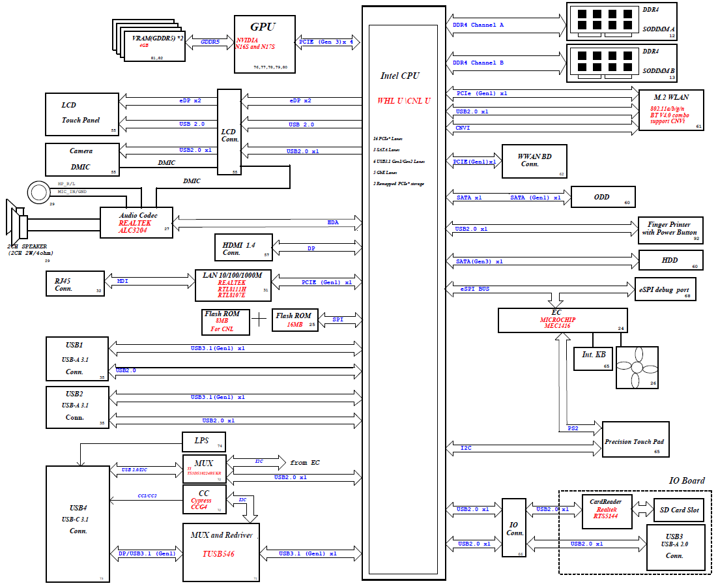Select the NVIDIA GPU block
This screenshot has height=588, width=718.
pos(263,45)
